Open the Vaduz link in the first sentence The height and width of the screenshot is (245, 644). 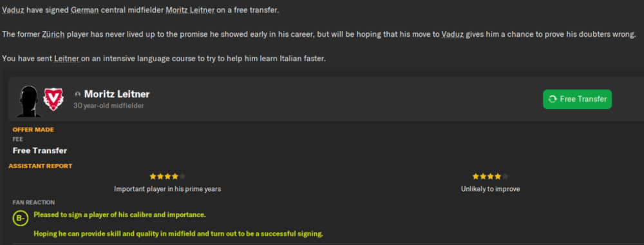13,10
